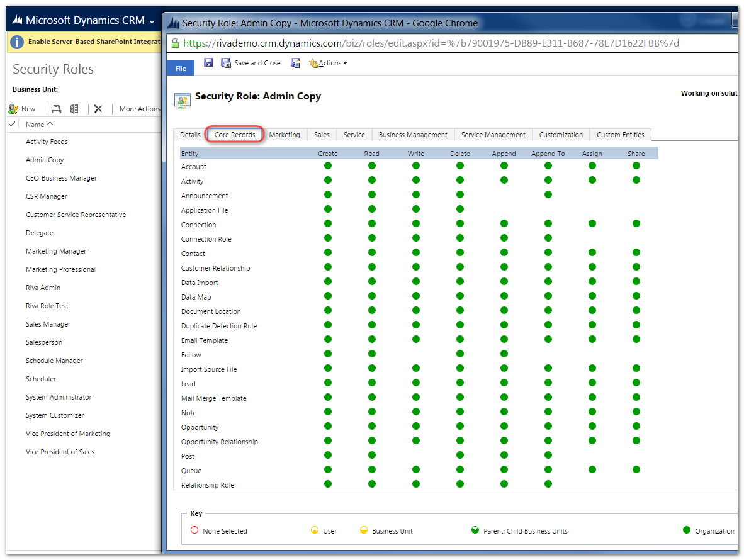This screenshot has width=744, height=560.
Task: Click the Security Role icon next to Admin Copy
Action: (182, 99)
